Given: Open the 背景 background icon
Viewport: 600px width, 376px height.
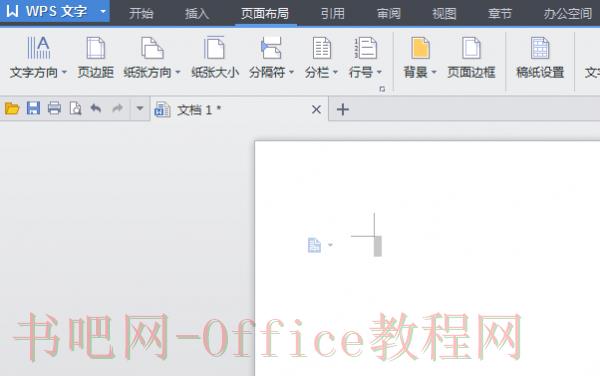Looking at the screenshot, I should point(420,48).
